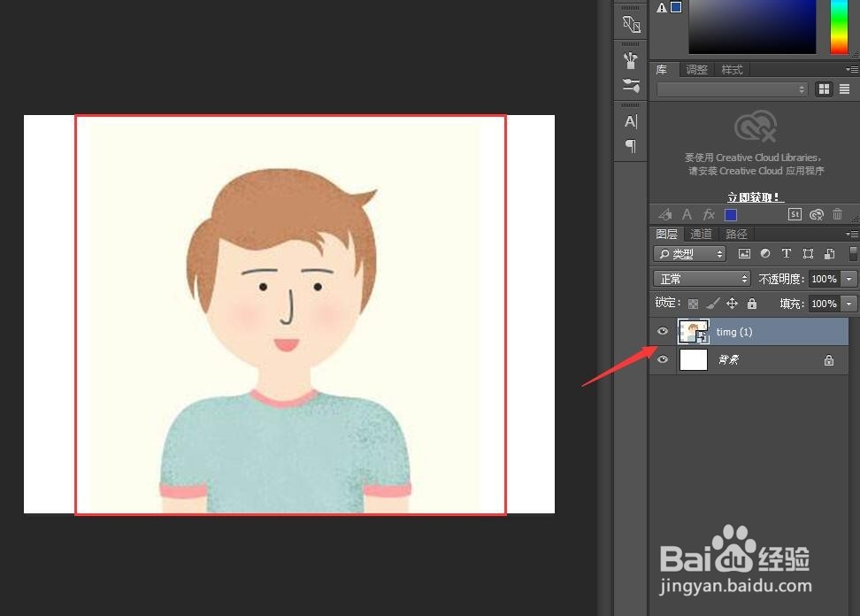
Task: Pick the gamut-safe blue color swatch
Action: click(x=676, y=7)
